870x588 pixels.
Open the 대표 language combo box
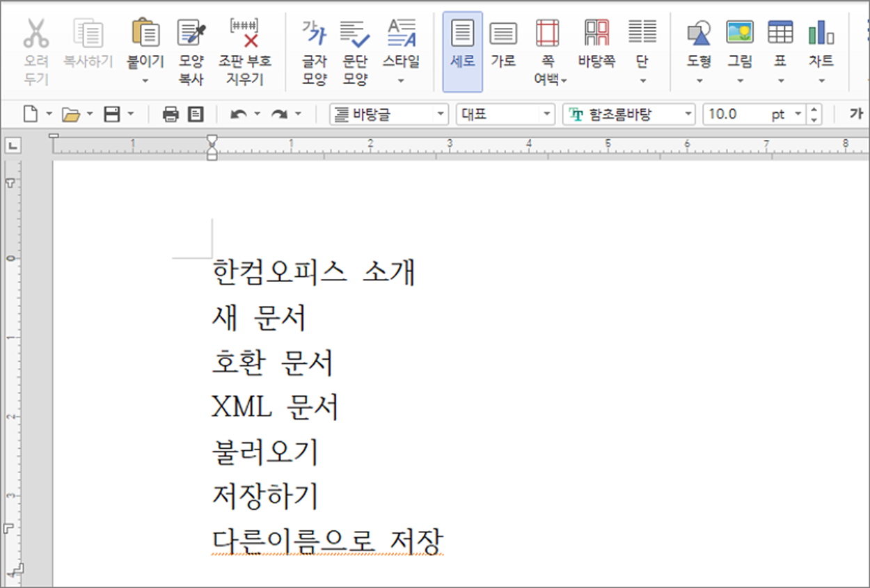tap(506, 114)
